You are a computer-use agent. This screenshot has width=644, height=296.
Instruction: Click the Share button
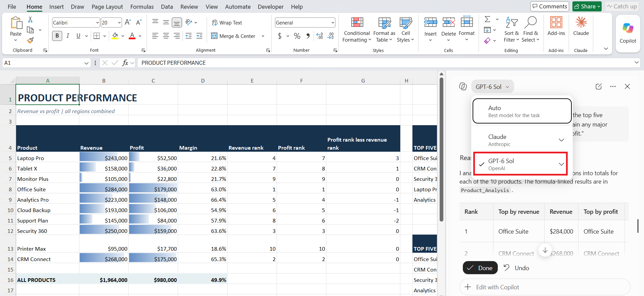pos(587,6)
